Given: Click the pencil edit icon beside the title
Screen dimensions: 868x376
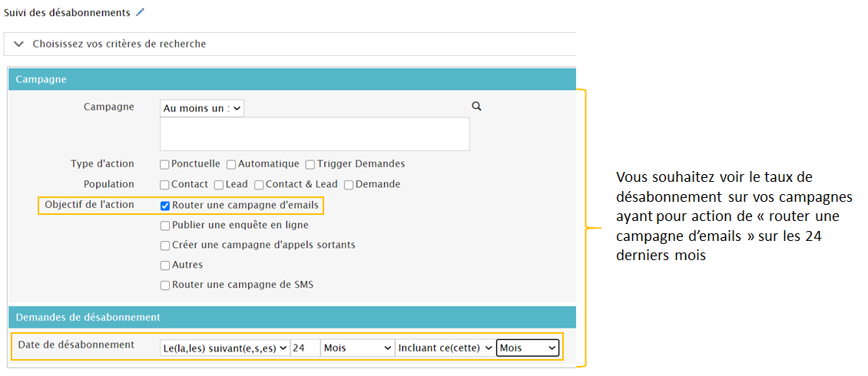Looking at the screenshot, I should coord(139,12).
